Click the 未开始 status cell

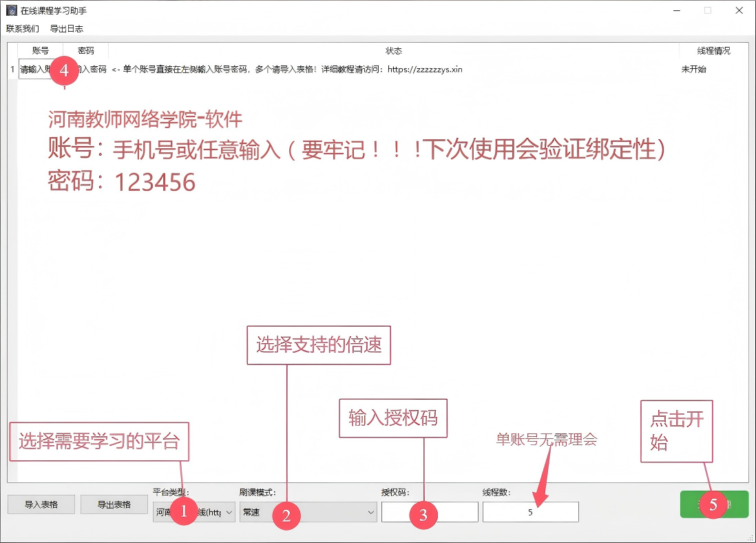click(x=693, y=70)
